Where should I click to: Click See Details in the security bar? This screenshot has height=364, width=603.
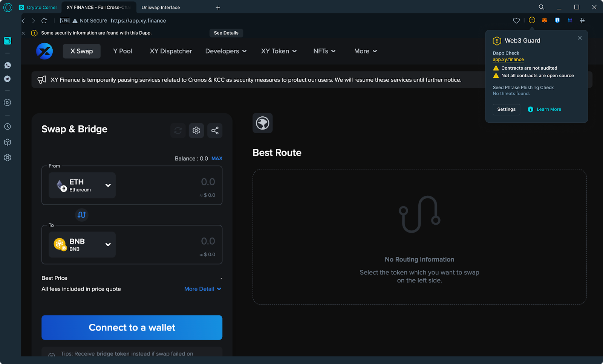(226, 33)
